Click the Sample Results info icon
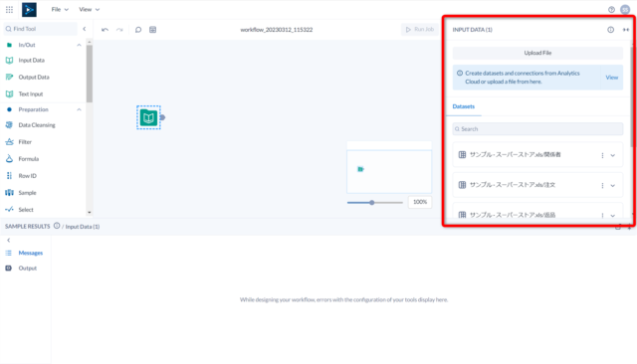This screenshot has height=364, width=637. click(x=57, y=226)
